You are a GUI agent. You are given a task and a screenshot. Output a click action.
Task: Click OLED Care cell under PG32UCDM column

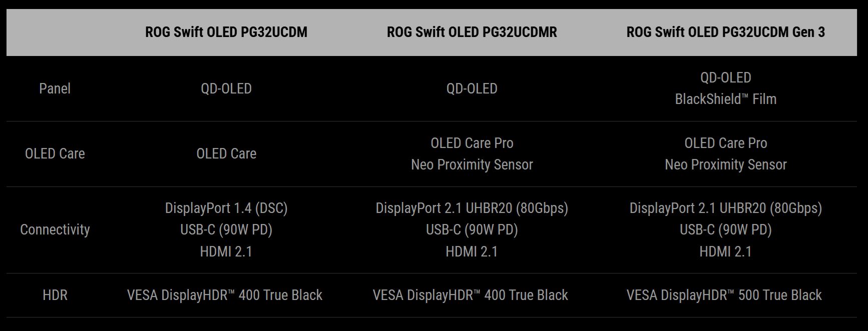[226, 153]
